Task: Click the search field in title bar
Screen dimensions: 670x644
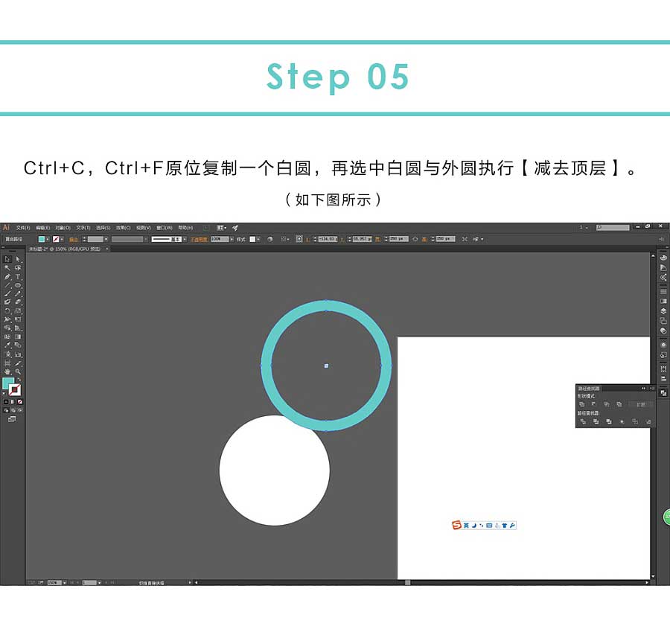Action: click(x=613, y=228)
